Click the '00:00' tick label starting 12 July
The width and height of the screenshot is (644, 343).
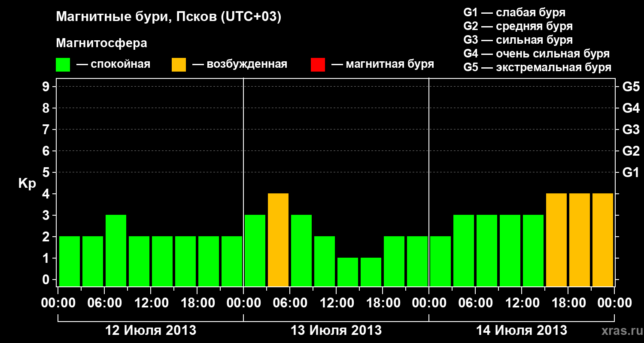pos(58,303)
